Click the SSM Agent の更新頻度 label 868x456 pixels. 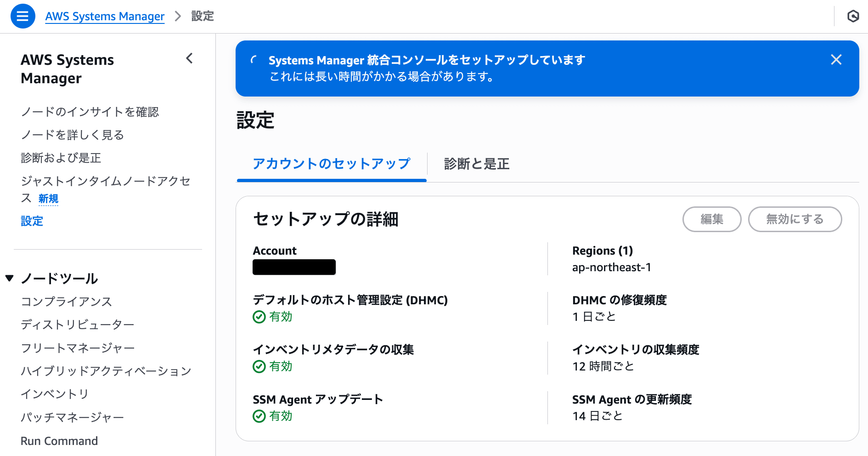coord(632,399)
